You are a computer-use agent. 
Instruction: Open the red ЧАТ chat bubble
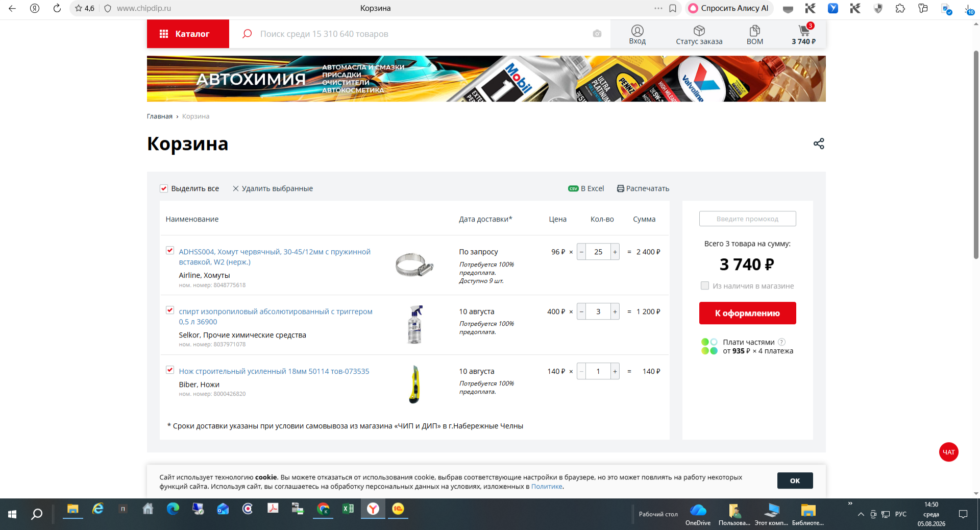click(x=949, y=452)
